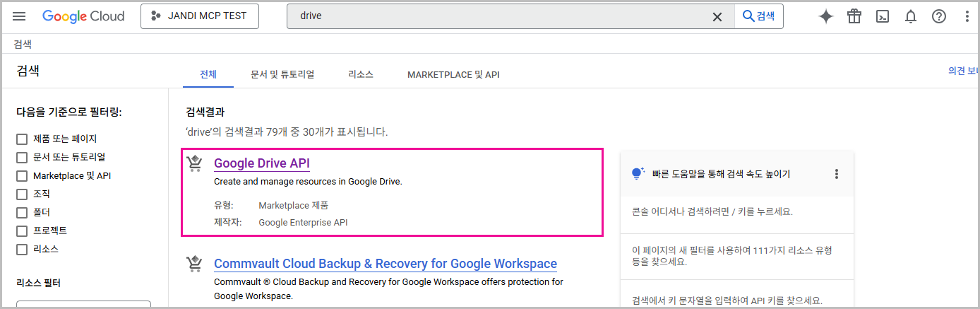Clear the search text with X icon

point(717,17)
